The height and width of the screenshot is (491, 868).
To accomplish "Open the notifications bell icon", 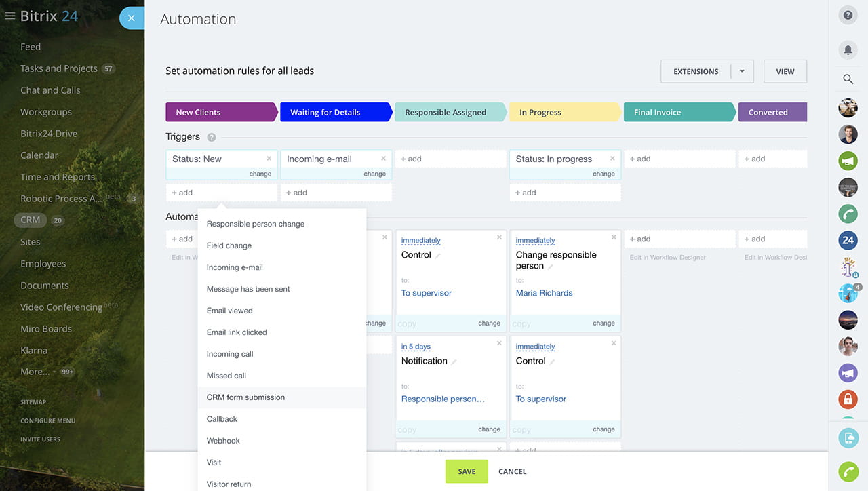I will [x=848, y=50].
